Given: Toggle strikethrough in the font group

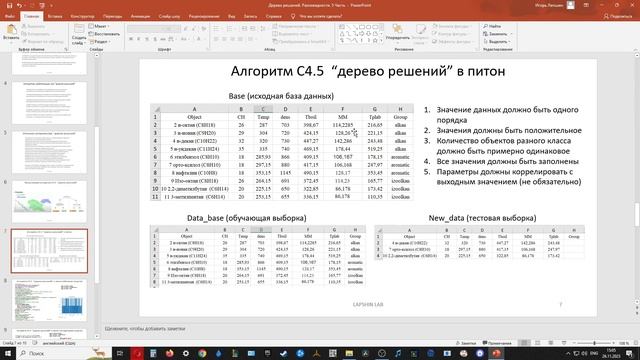Looking at the screenshot, I should (163, 39).
